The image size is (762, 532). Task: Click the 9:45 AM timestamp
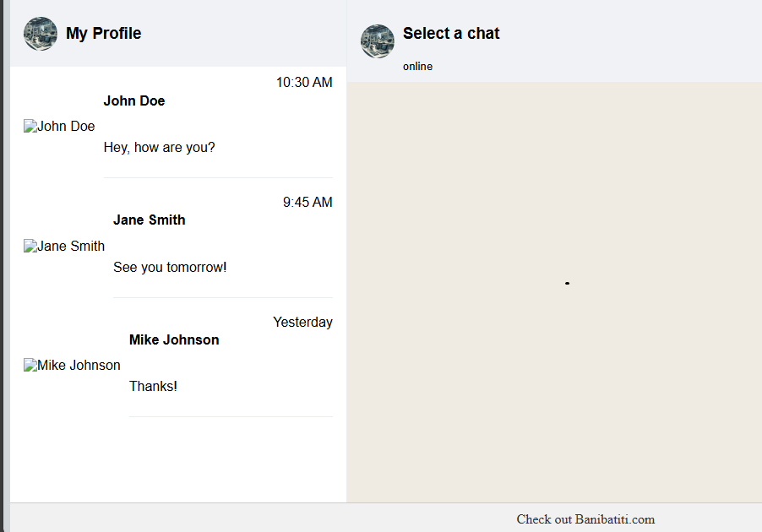click(308, 203)
